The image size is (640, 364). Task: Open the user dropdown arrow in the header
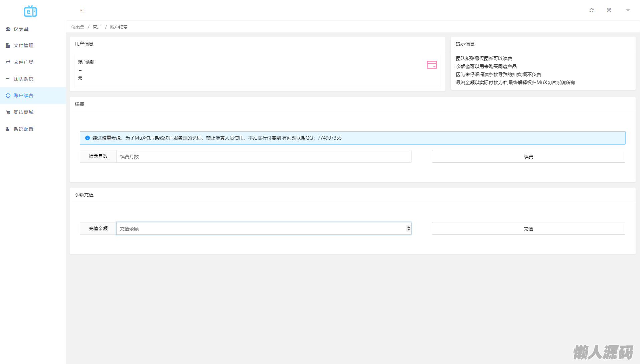click(x=628, y=11)
